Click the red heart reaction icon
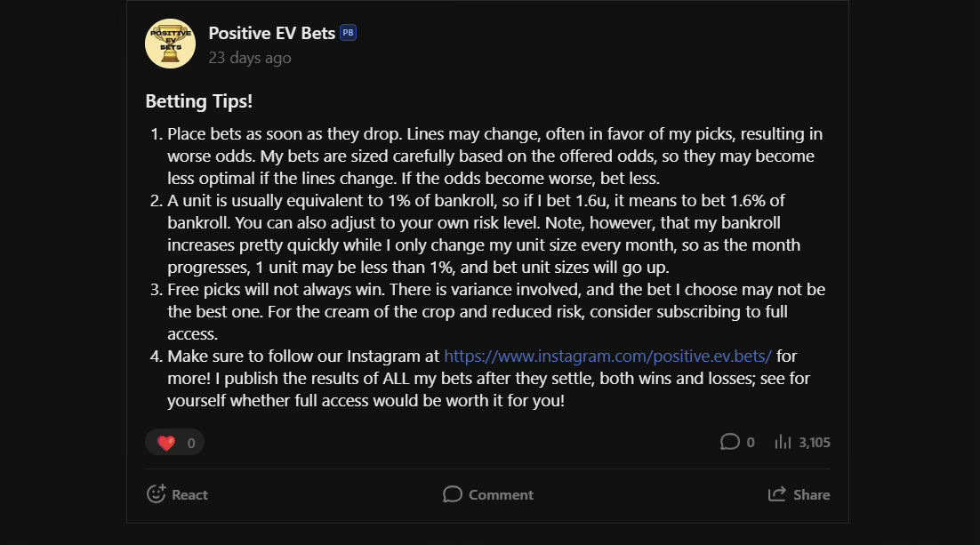980x545 pixels. (166, 443)
